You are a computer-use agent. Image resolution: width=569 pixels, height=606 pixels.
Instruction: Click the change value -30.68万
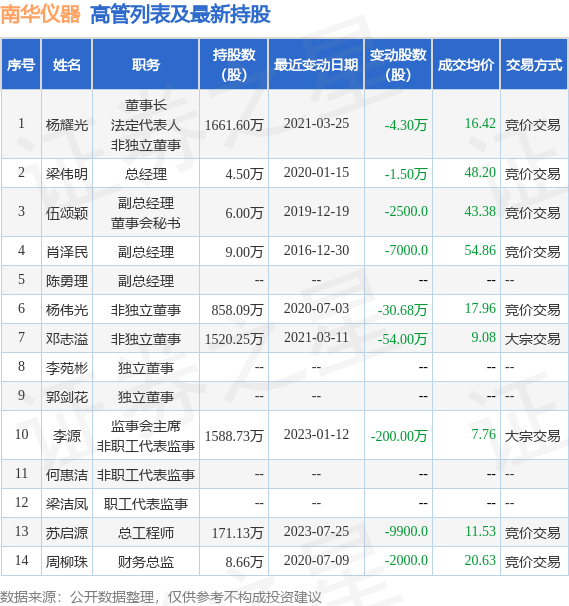pos(402,310)
